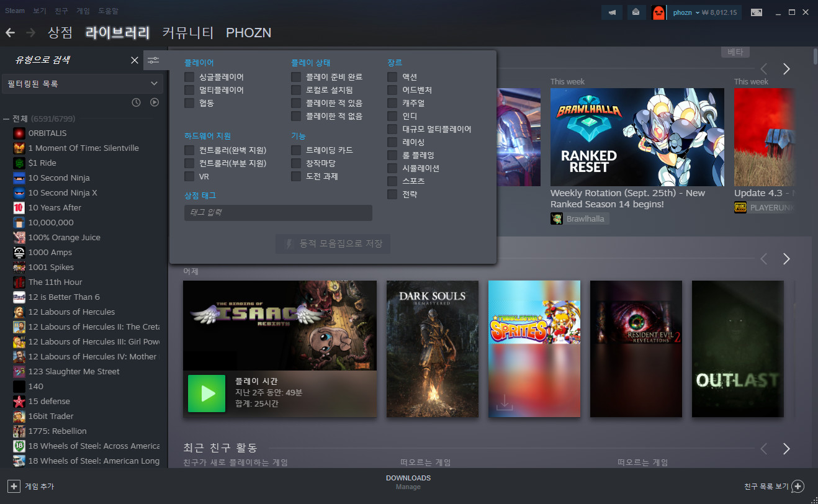This screenshot has height=504, width=818.
Task: Go to the 커뮤니티 tab
Action: coord(188,32)
